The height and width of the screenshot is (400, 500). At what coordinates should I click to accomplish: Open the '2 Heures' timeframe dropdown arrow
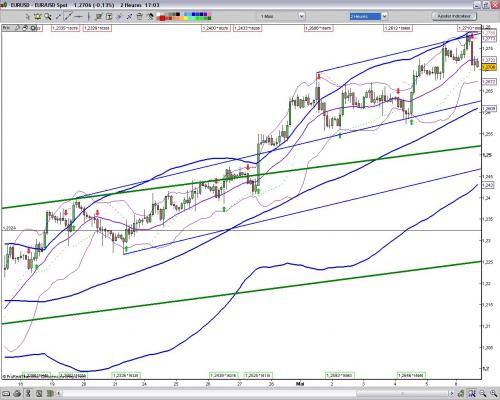(384, 16)
